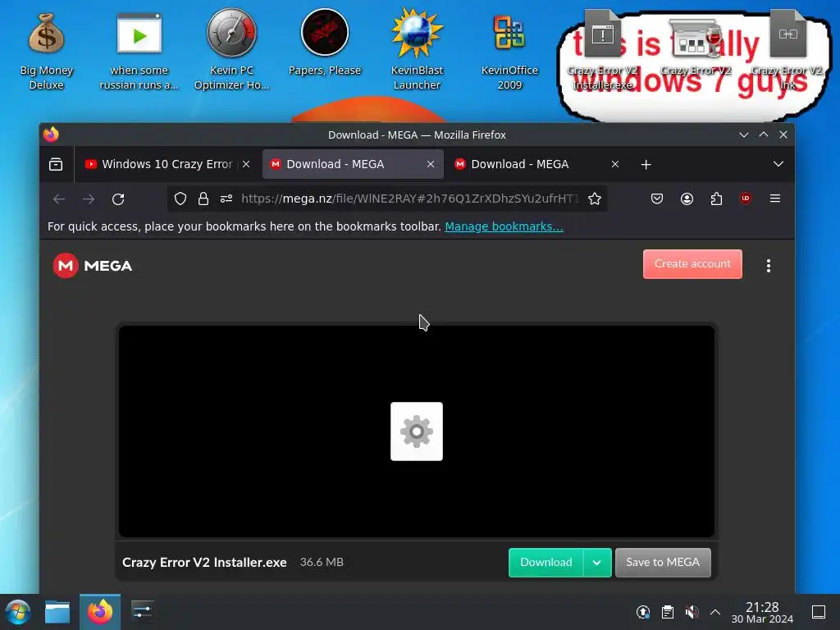Close the active Download - MEGA tab
Viewport: 840px width, 630px height.
click(431, 164)
